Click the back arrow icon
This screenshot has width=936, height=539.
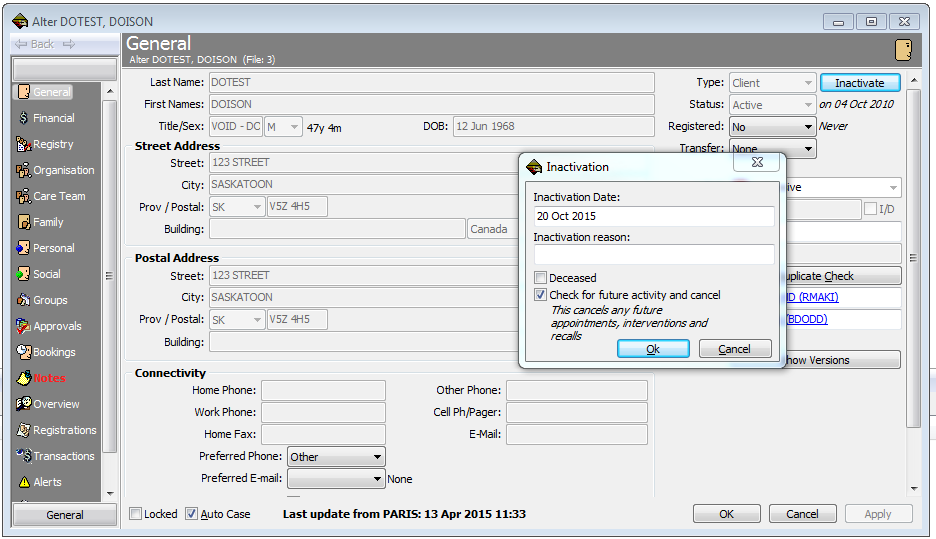click(x=21, y=44)
